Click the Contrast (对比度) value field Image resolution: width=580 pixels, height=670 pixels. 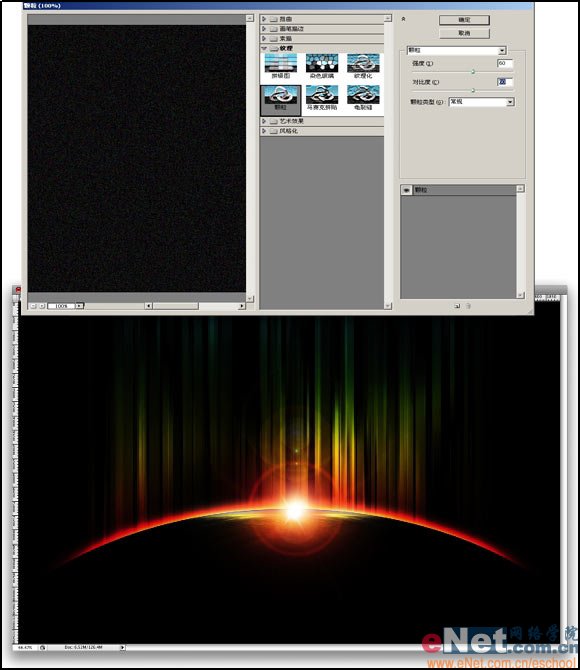point(505,82)
